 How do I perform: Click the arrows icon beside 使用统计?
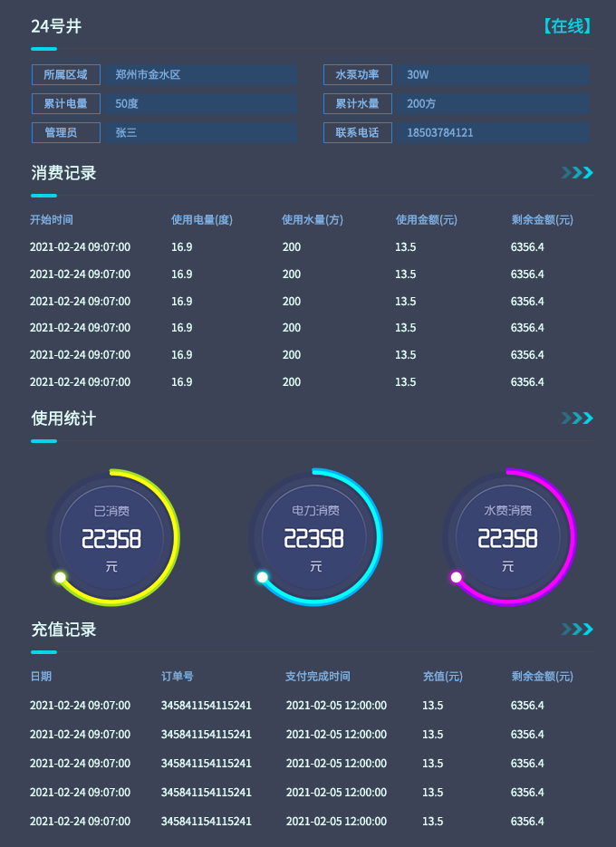(577, 418)
